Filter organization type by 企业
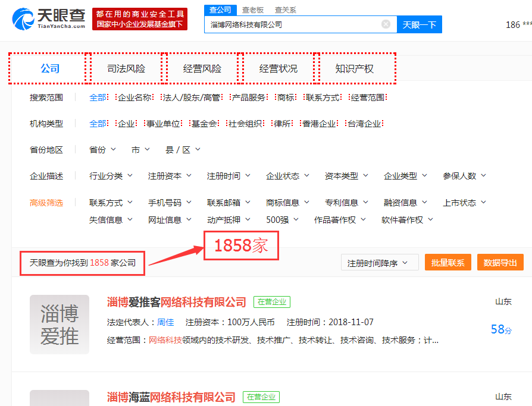Viewport: 532px width, 406px height. (126, 124)
